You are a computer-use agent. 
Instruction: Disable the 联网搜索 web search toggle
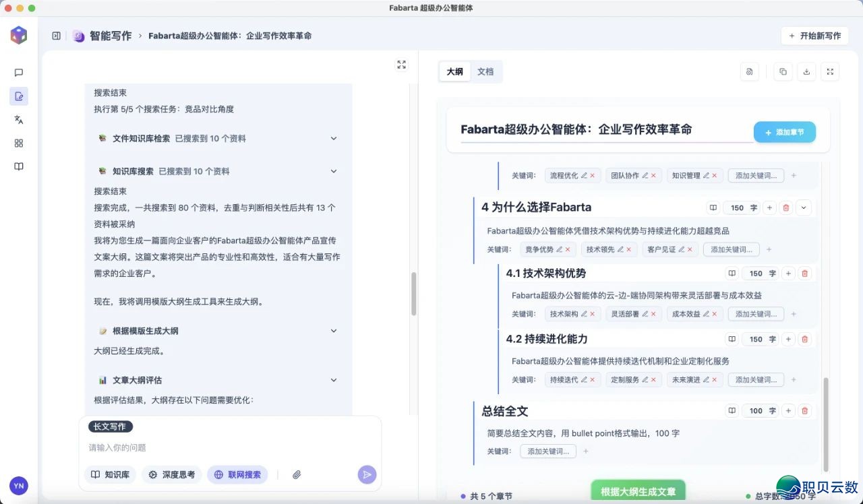237,474
